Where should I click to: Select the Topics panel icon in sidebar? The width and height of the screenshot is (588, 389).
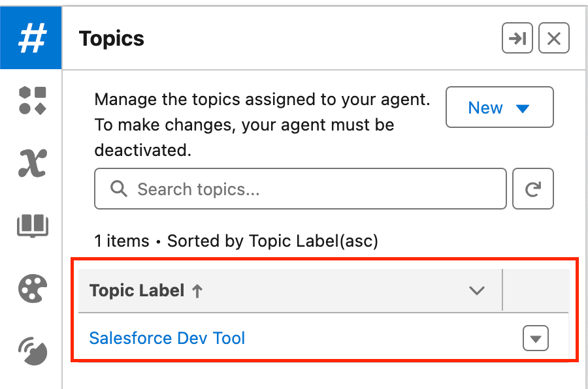[x=31, y=37]
